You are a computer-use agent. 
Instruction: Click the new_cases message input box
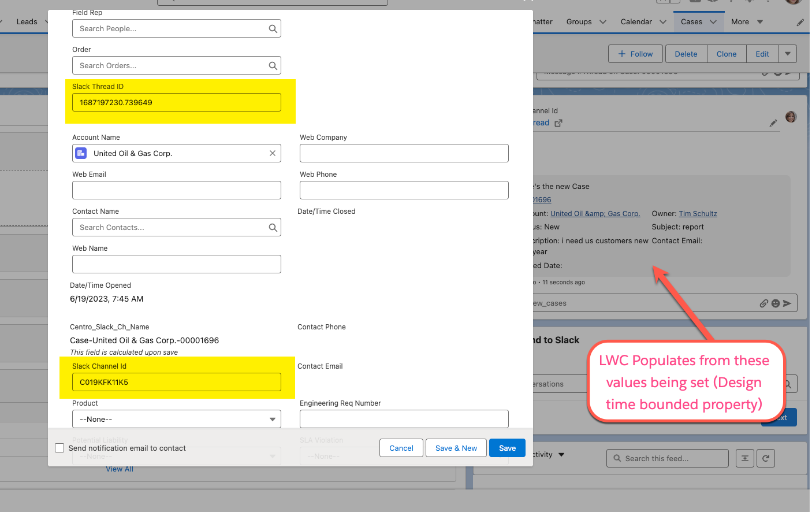pos(664,303)
